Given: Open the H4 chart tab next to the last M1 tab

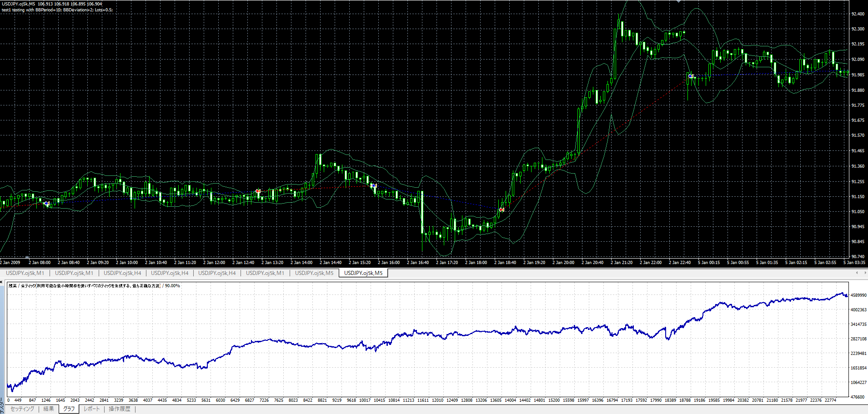Looking at the screenshot, I should pos(217,273).
